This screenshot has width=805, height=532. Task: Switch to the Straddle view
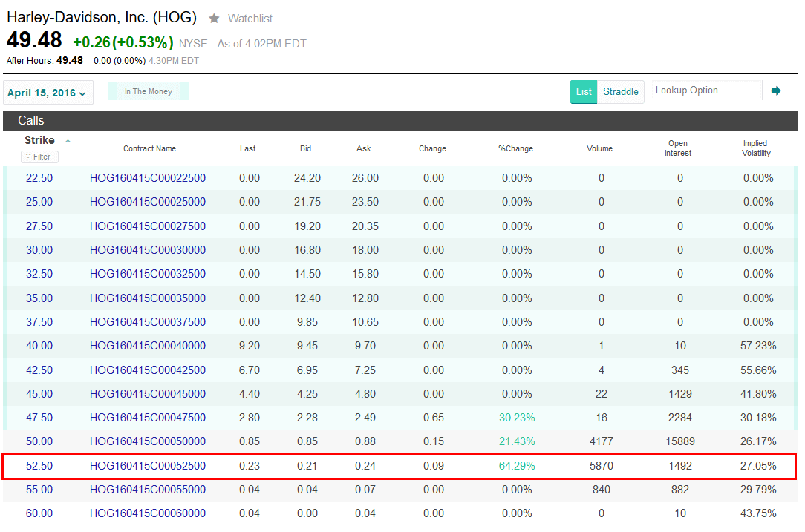(621, 92)
